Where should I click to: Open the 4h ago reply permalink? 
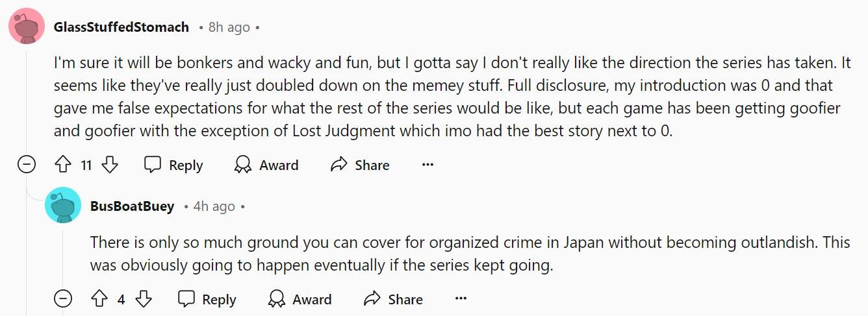tap(214, 206)
